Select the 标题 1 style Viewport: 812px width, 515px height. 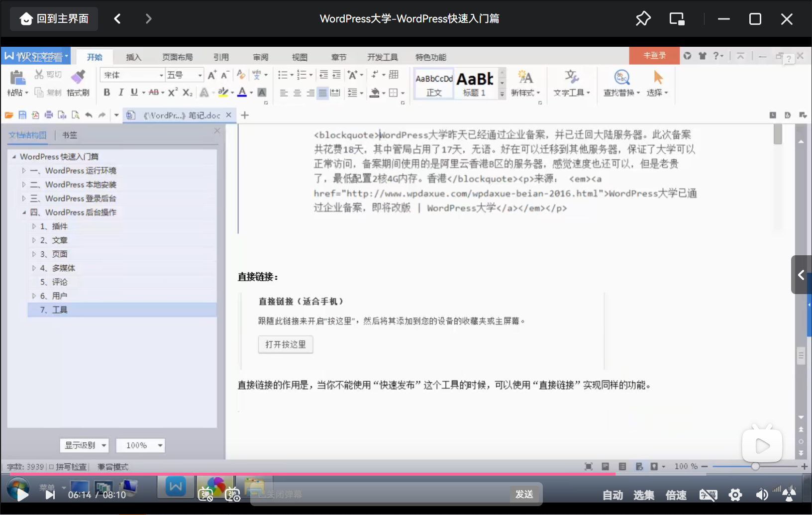[475, 84]
